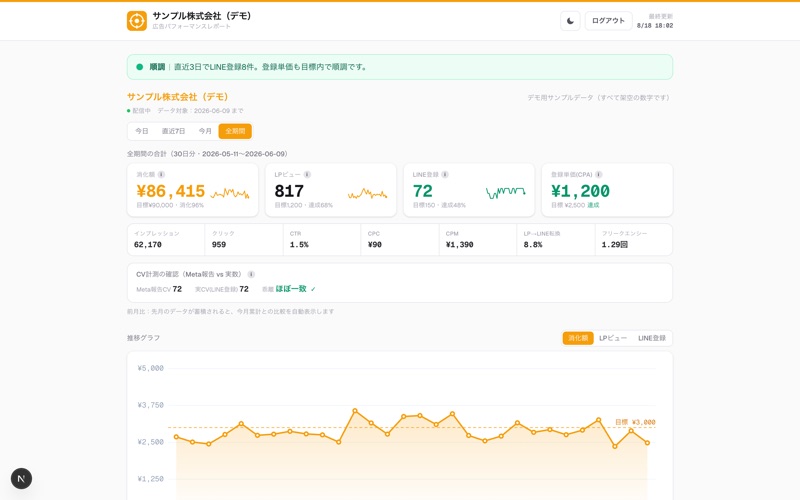
Task: Click the 広告パフォーマンスレポート subtitle
Action: coord(191,27)
